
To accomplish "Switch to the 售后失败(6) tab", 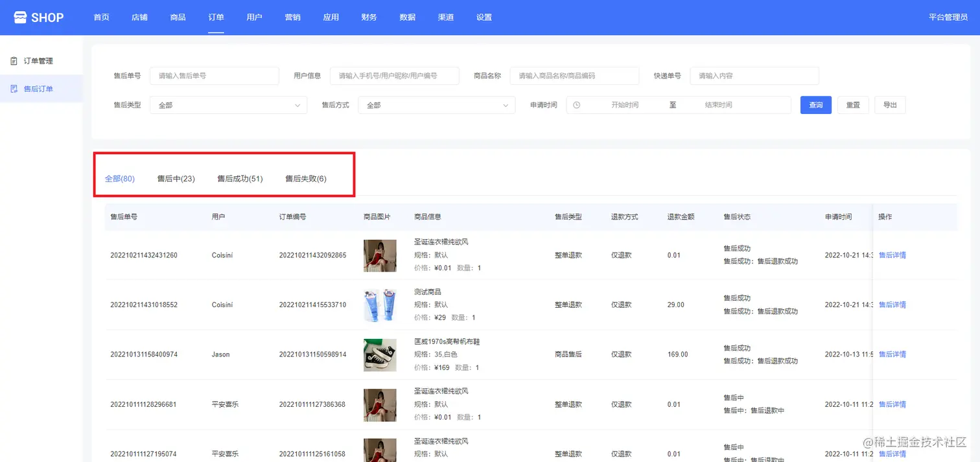I will coord(306,179).
